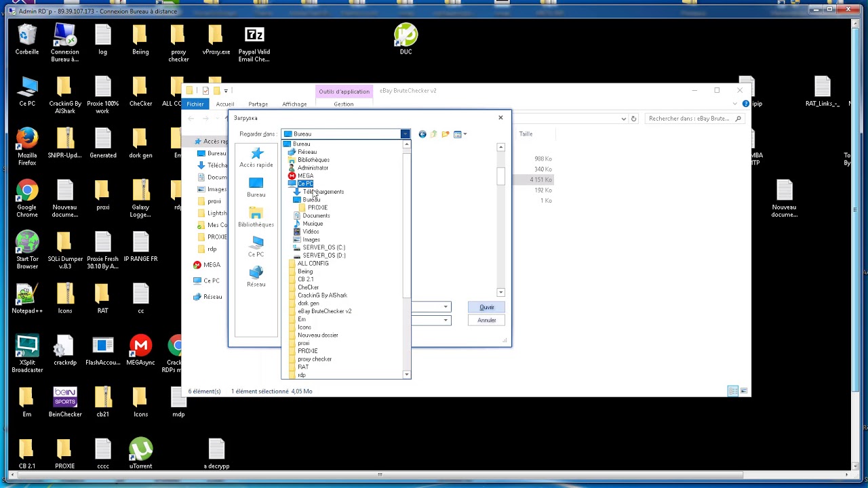Click Annuler button in dialog

[x=487, y=320]
